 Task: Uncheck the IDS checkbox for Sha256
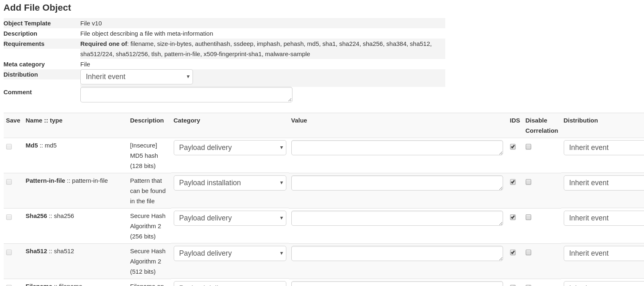[513, 217]
